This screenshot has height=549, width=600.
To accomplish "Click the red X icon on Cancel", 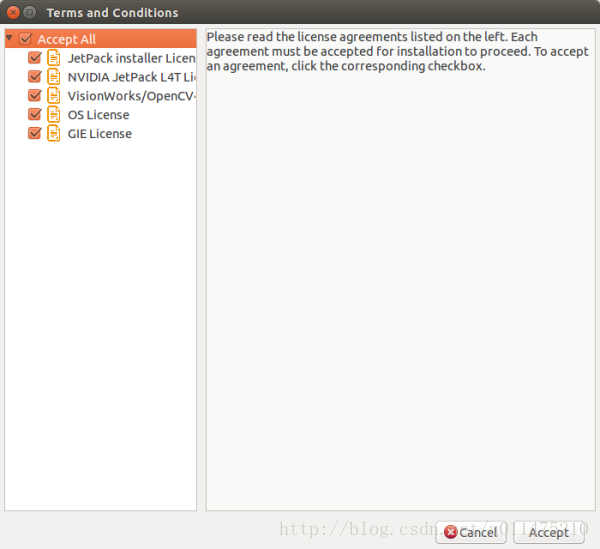I will pos(451,532).
